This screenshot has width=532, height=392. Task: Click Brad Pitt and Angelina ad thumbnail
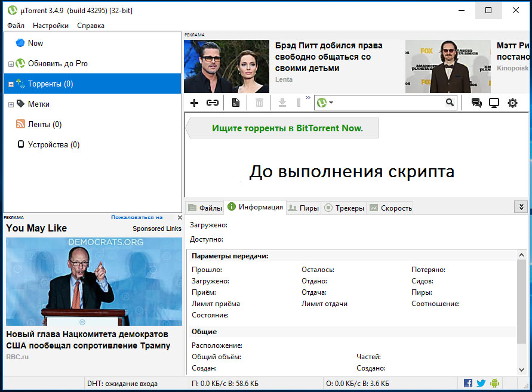(x=227, y=66)
